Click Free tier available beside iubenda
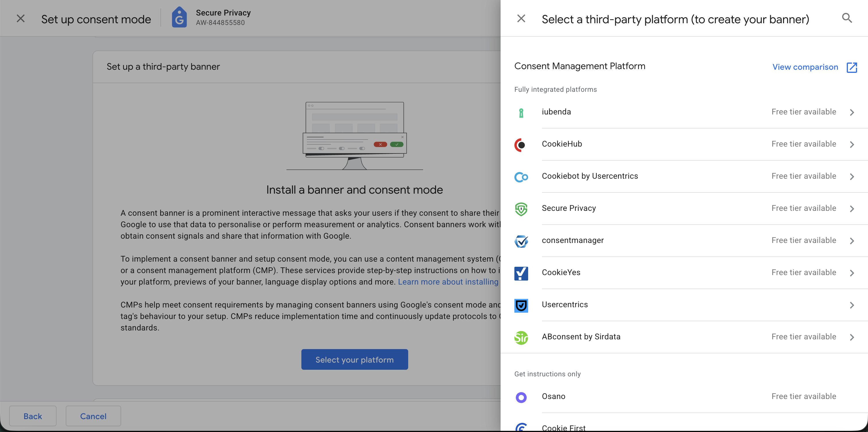Viewport: 868px width, 432px height. point(804,112)
